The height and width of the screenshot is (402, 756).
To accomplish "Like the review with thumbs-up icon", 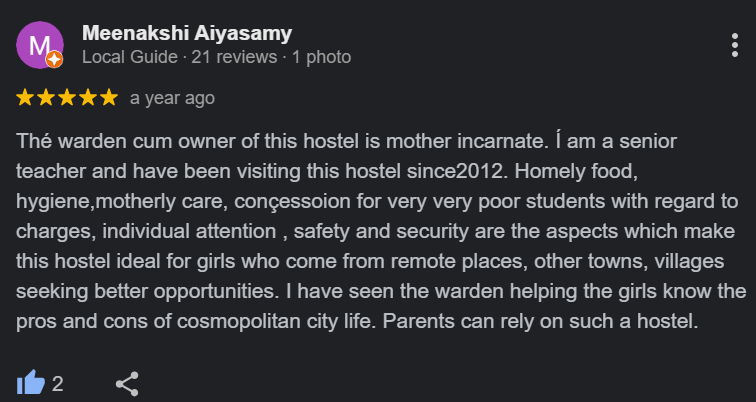I will pyautogui.click(x=31, y=383).
